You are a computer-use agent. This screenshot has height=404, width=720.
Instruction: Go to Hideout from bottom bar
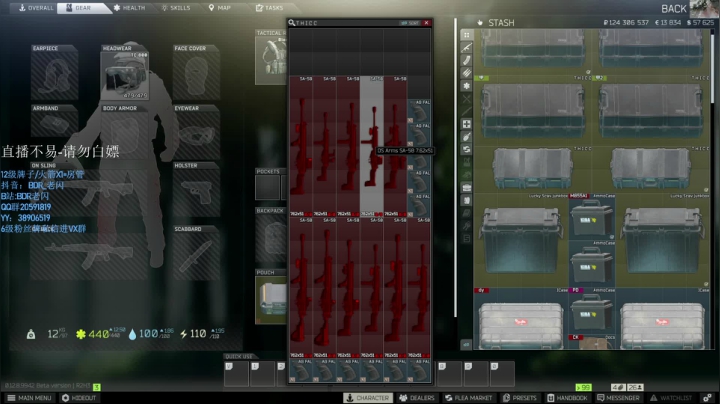click(79, 398)
